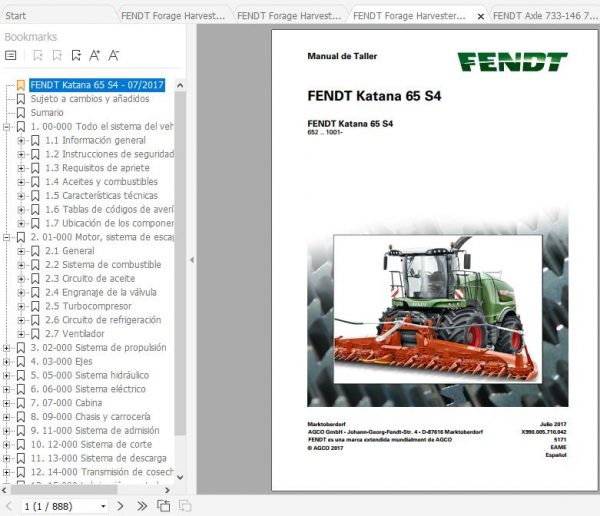Click the second bookmark toolbar icon
The width and height of the screenshot is (600, 516).
point(57,56)
